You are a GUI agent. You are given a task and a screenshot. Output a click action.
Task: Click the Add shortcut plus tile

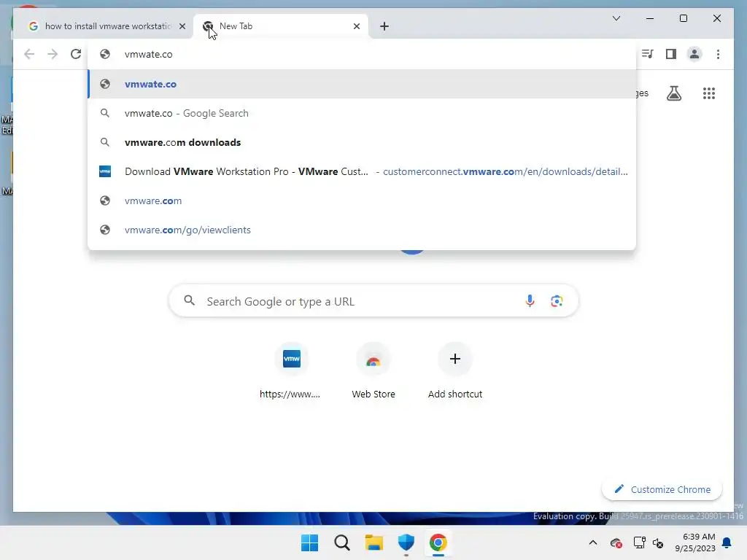(x=455, y=371)
